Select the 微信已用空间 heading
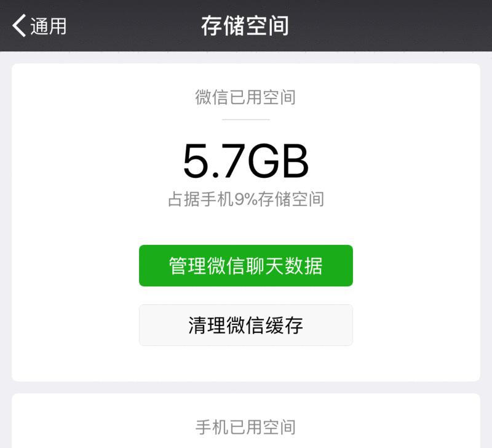 click(x=245, y=97)
